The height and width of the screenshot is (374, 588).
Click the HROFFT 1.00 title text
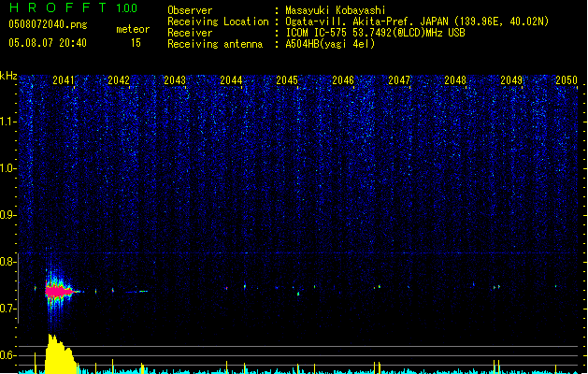pos(74,7)
